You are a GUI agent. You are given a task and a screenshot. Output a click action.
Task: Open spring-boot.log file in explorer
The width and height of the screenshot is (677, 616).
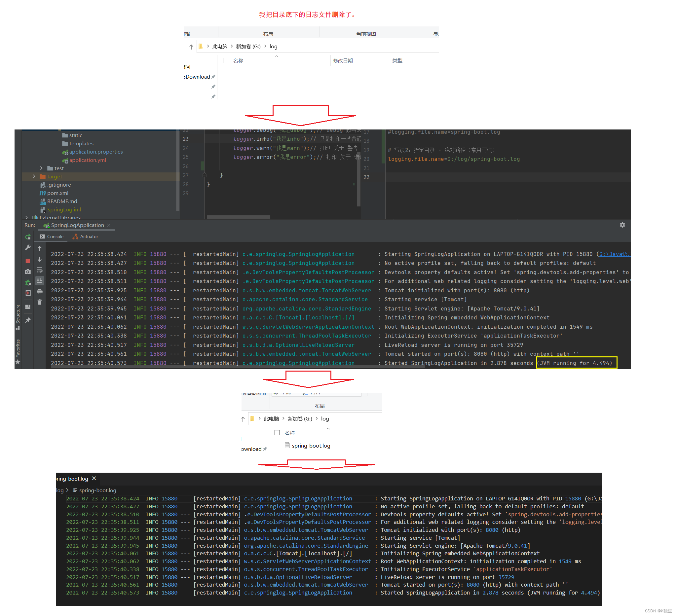pos(311,446)
